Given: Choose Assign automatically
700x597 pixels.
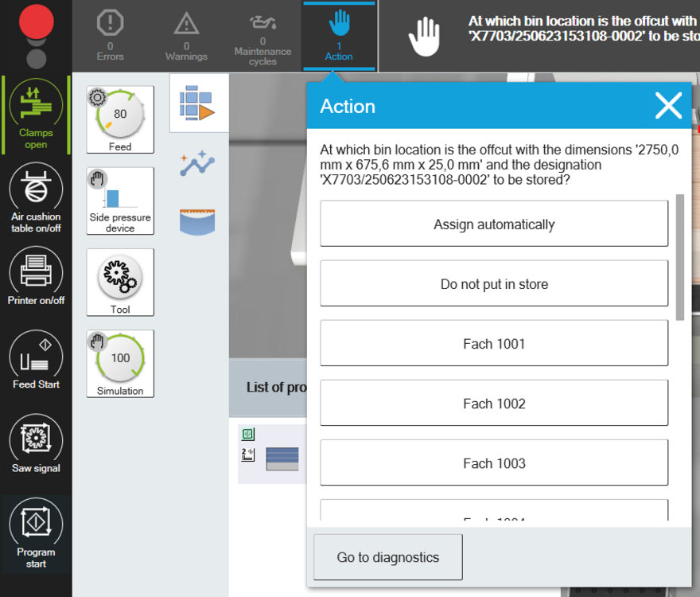Looking at the screenshot, I should pyautogui.click(x=494, y=224).
